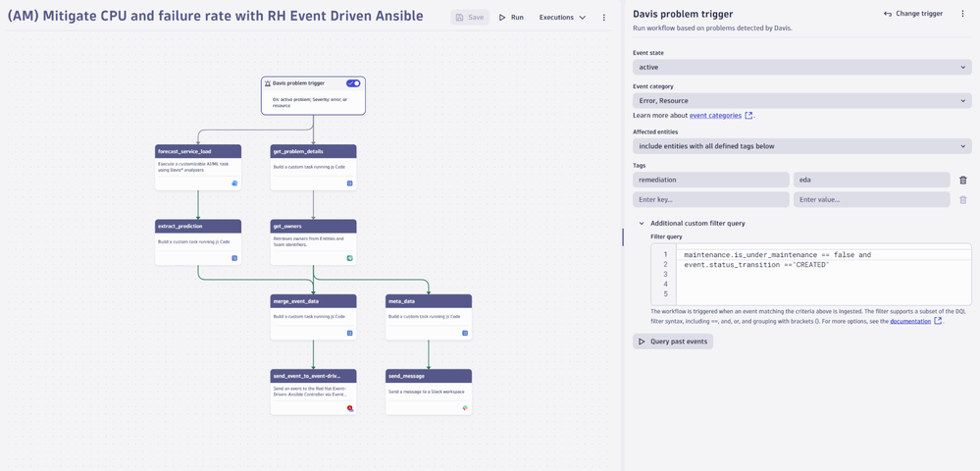Open the event categories link

pos(715,116)
